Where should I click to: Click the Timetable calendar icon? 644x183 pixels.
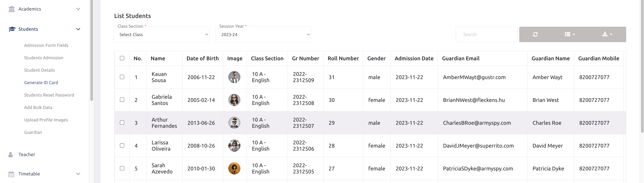11,174
